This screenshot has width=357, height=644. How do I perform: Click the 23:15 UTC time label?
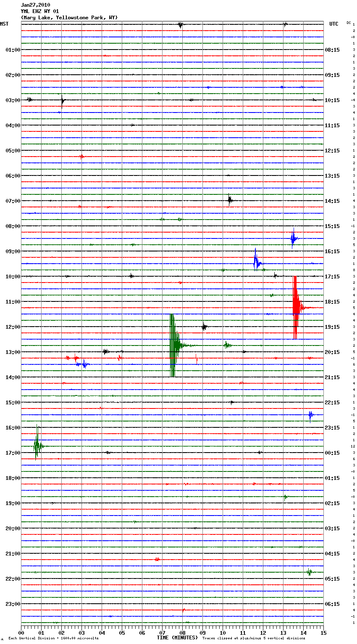332,428
